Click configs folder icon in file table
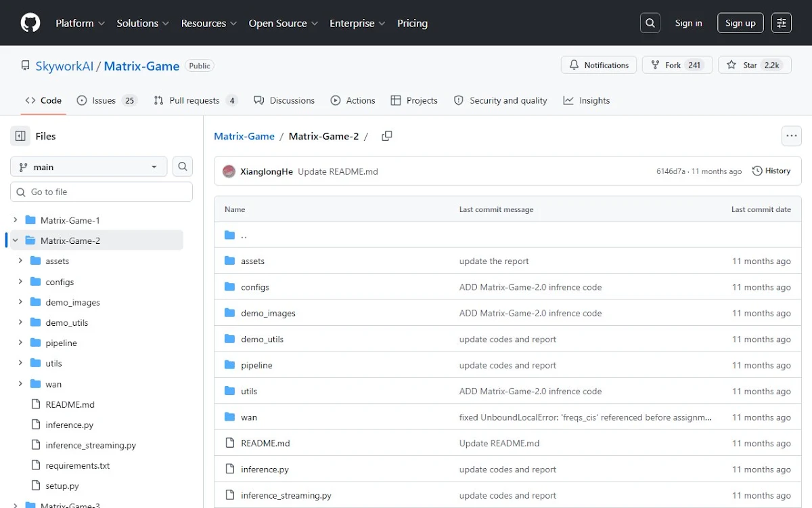This screenshot has height=508, width=812. [x=229, y=287]
